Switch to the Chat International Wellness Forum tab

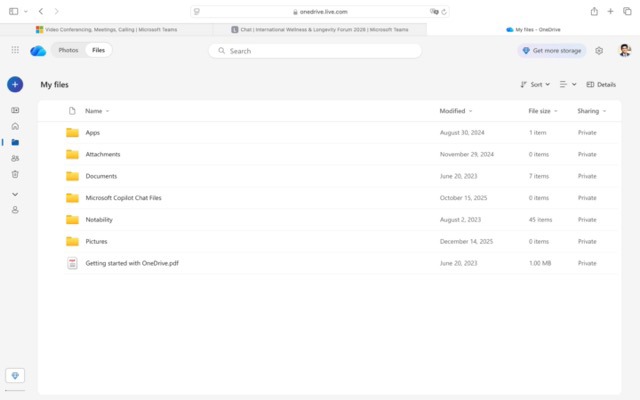point(320,29)
